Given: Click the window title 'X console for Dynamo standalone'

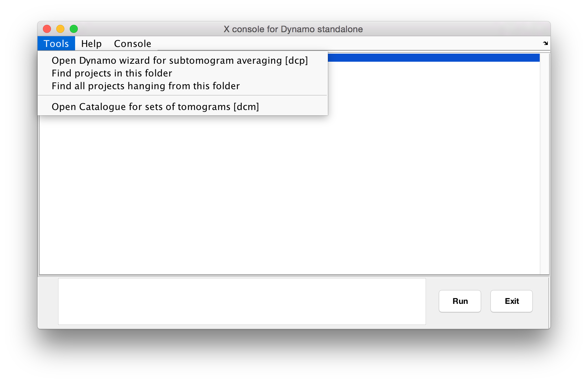Looking at the screenshot, I should [293, 29].
